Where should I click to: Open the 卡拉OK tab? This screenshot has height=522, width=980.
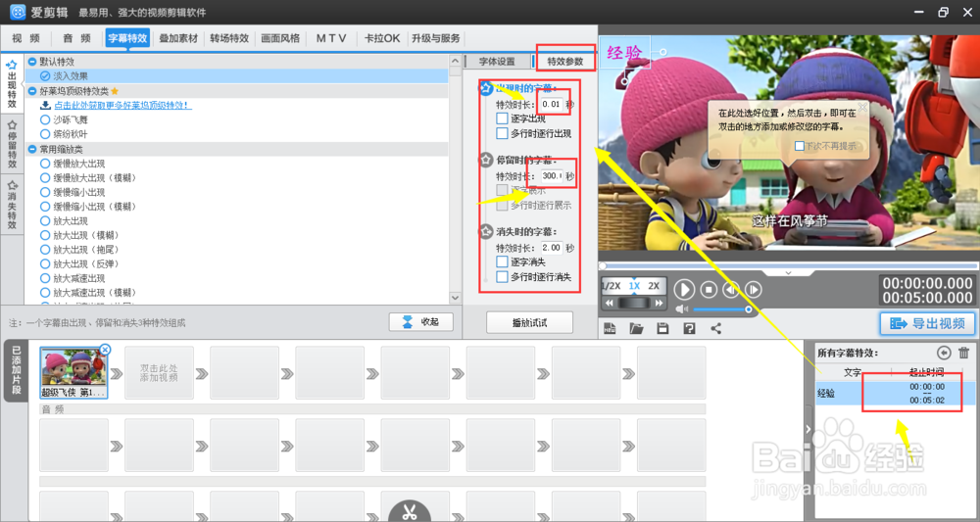(x=382, y=38)
